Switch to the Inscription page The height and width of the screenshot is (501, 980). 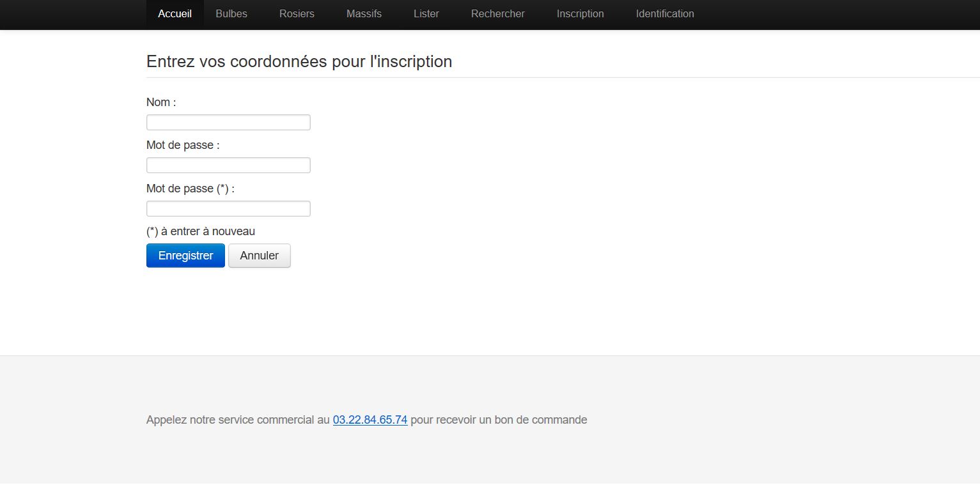pos(580,13)
